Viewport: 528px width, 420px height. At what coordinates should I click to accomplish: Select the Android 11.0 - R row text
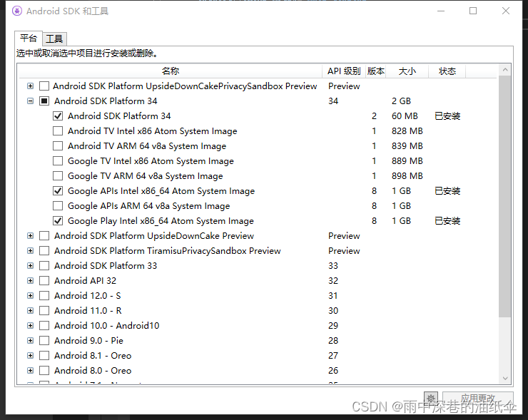coord(88,311)
